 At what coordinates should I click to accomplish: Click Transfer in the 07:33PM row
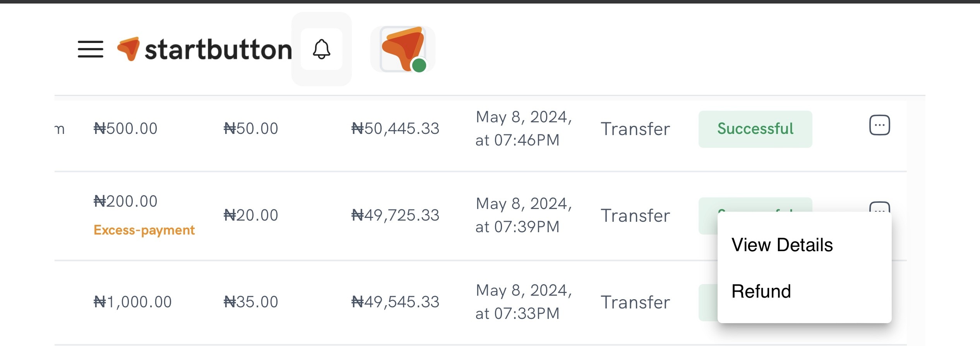(x=635, y=302)
